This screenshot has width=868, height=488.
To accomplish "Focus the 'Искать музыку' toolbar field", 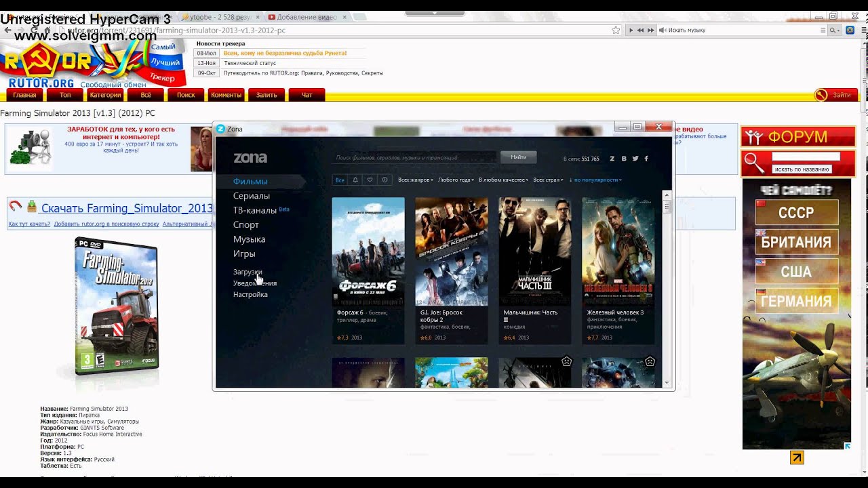I will pyautogui.click(x=743, y=30).
